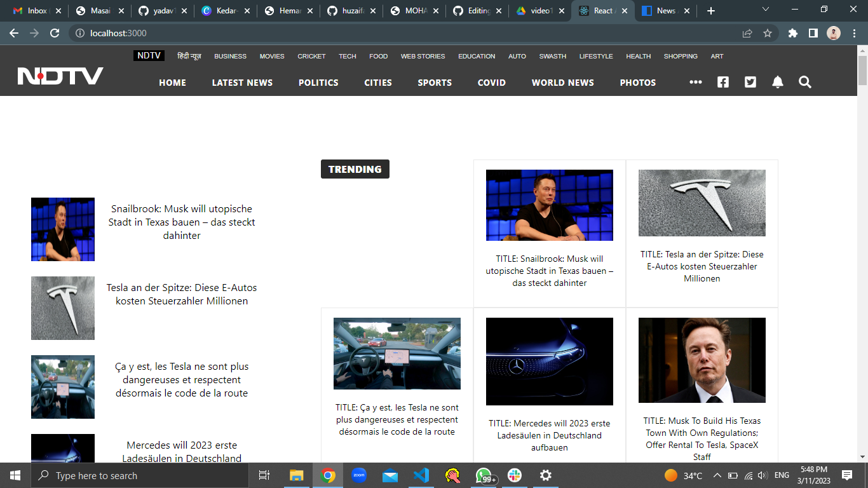Open Tesla logo thumbnail in left list

click(x=63, y=308)
